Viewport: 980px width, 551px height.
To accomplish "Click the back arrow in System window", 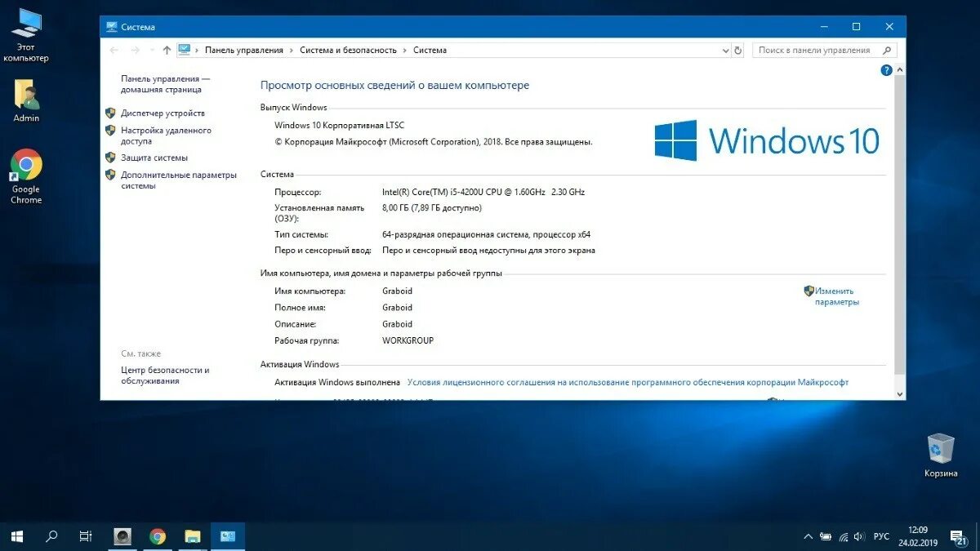I will coord(114,50).
